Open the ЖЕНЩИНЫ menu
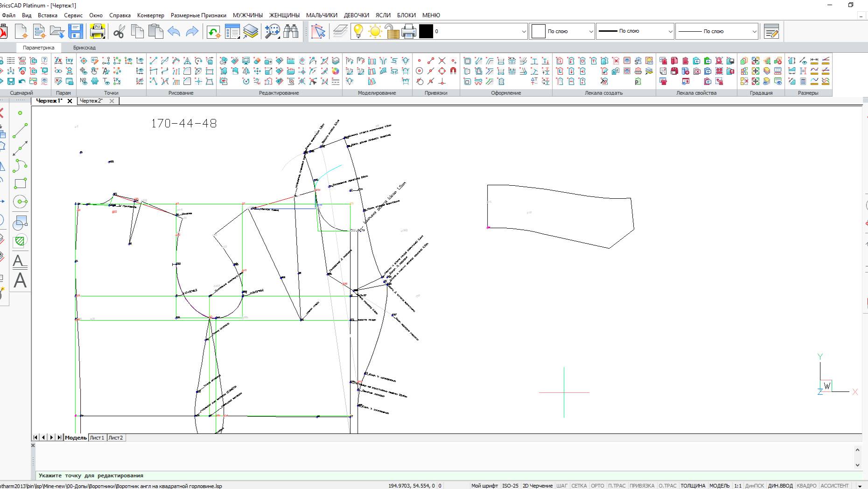 (284, 15)
